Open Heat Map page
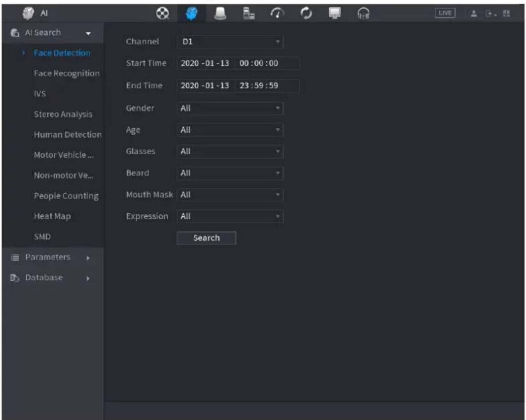This screenshot has width=526, height=420. (52, 216)
